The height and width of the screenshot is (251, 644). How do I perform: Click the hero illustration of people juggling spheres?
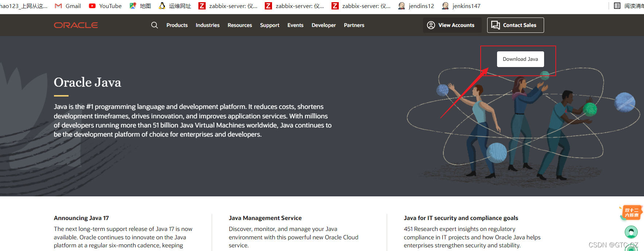tap(523, 124)
